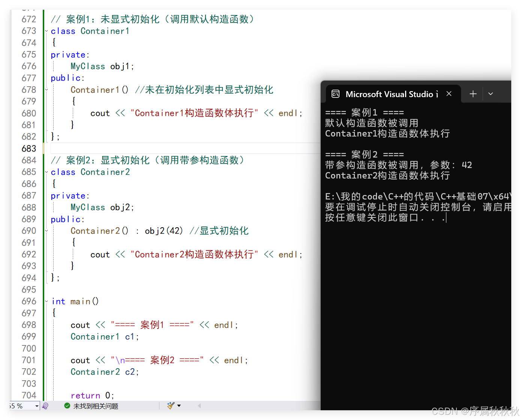Click the "Container1构造函数体执行" string literal
The height and width of the screenshot is (420, 521).
pyautogui.click(x=194, y=113)
